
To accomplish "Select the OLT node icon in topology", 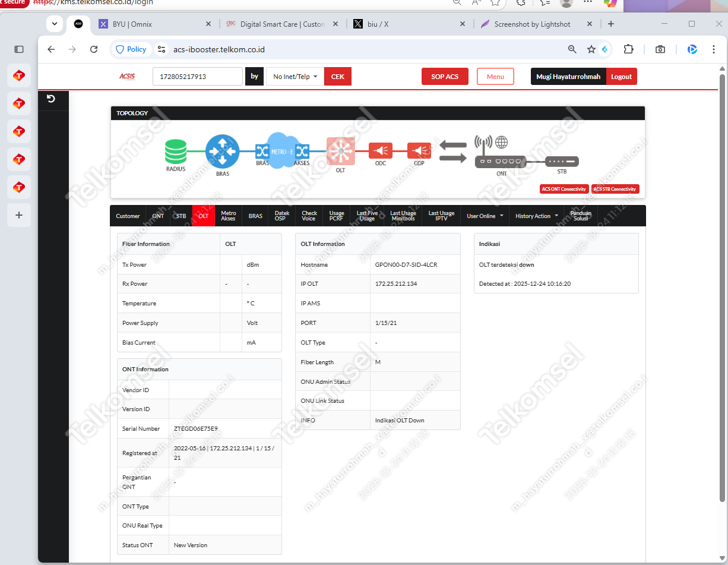I will [x=341, y=151].
